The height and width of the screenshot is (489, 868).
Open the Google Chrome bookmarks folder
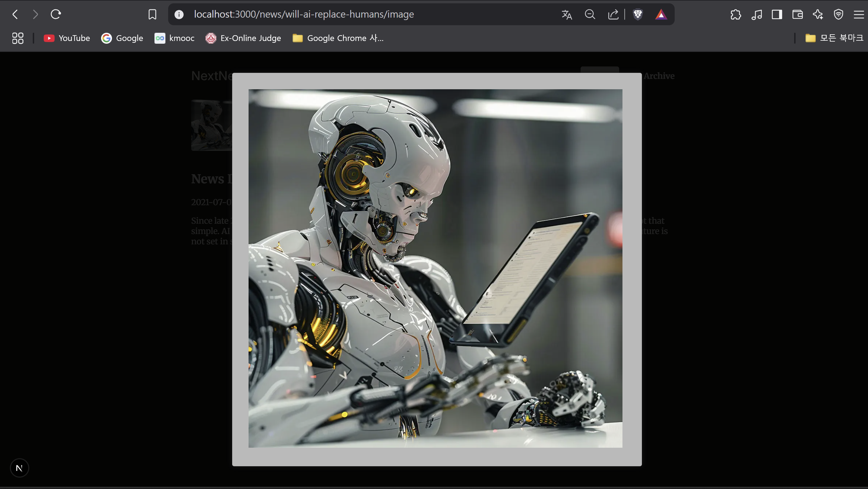[338, 38]
